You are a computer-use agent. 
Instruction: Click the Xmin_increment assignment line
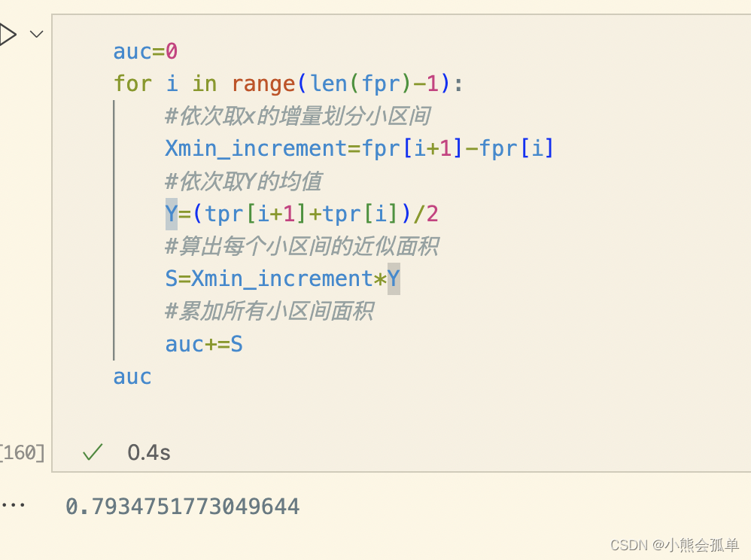[x=359, y=148]
